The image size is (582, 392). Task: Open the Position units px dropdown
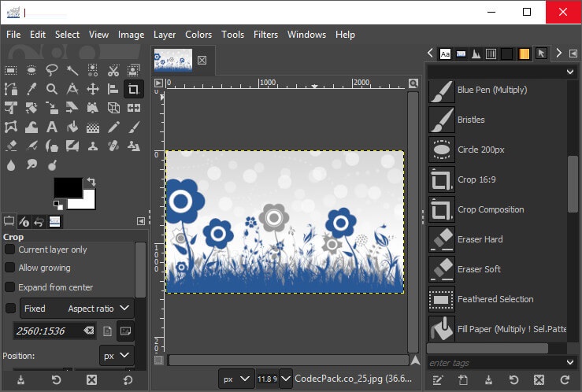click(117, 357)
